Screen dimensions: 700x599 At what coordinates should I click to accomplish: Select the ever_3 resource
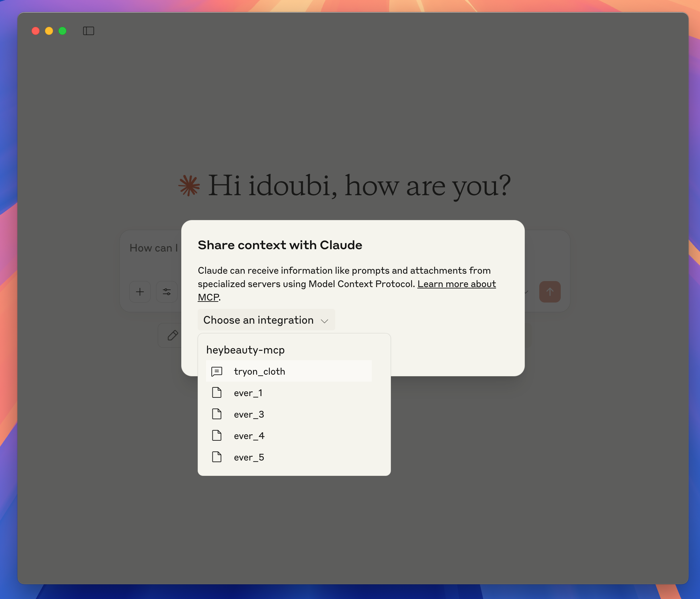pyautogui.click(x=249, y=414)
